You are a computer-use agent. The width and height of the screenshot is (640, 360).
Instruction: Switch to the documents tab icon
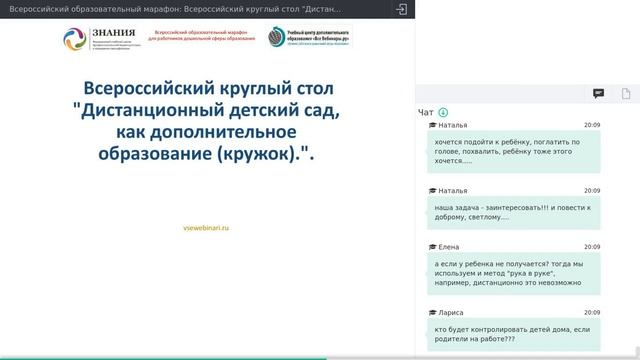[626, 93]
